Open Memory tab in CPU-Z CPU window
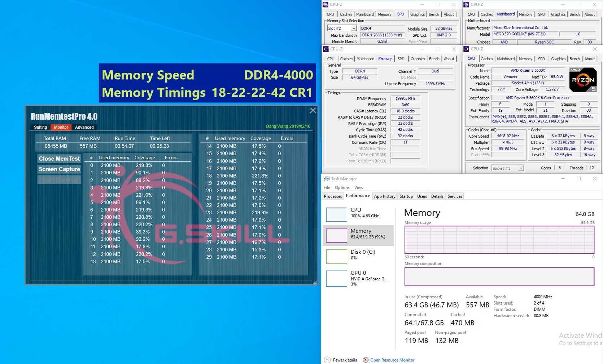 [525, 59]
